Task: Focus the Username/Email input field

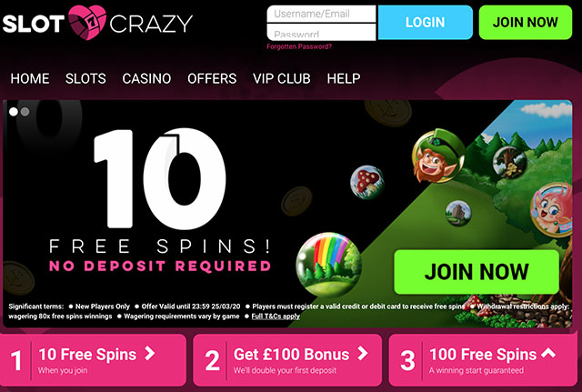Action: pos(321,14)
